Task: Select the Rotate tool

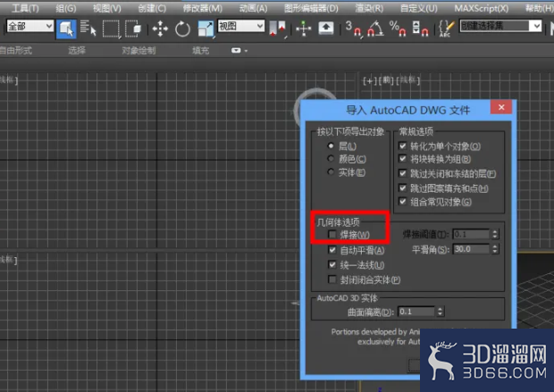Action: tap(182, 29)
